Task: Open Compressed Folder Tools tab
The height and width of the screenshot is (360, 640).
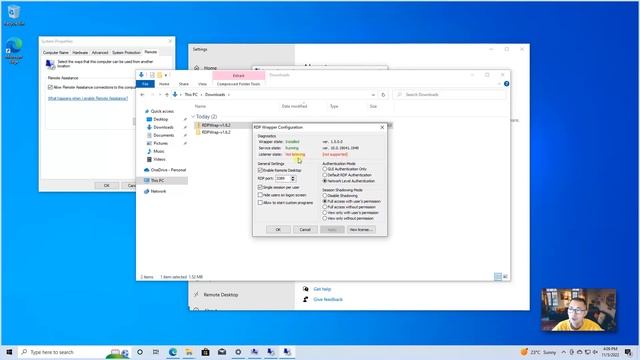Action: pos(238,84)
